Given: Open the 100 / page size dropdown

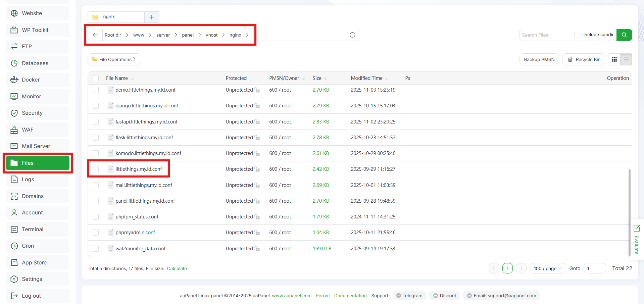Looking at the screenshot, I should coord(548,268).
